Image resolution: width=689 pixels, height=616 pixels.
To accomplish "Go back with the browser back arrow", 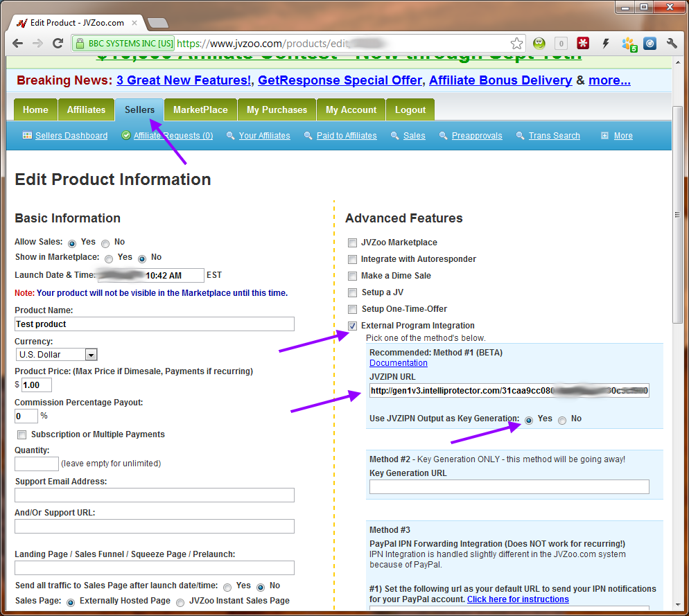I will click(x=17, y=44).
